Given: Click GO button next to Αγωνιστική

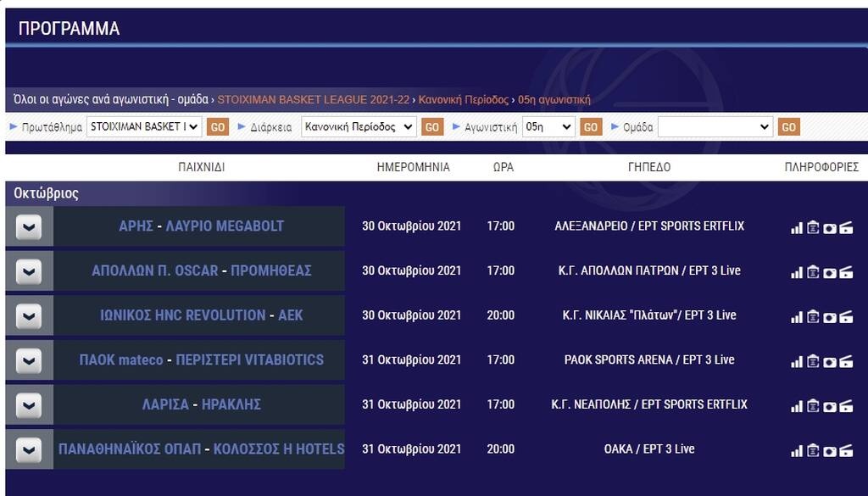Looking at the screenshot, I should click(591, 127).
